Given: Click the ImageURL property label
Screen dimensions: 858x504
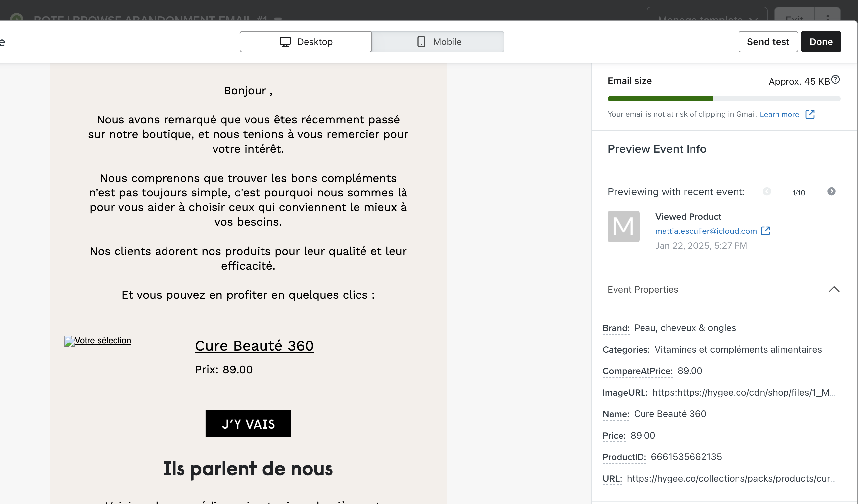Looking at the screenshot, I should [x=625, y=393].
